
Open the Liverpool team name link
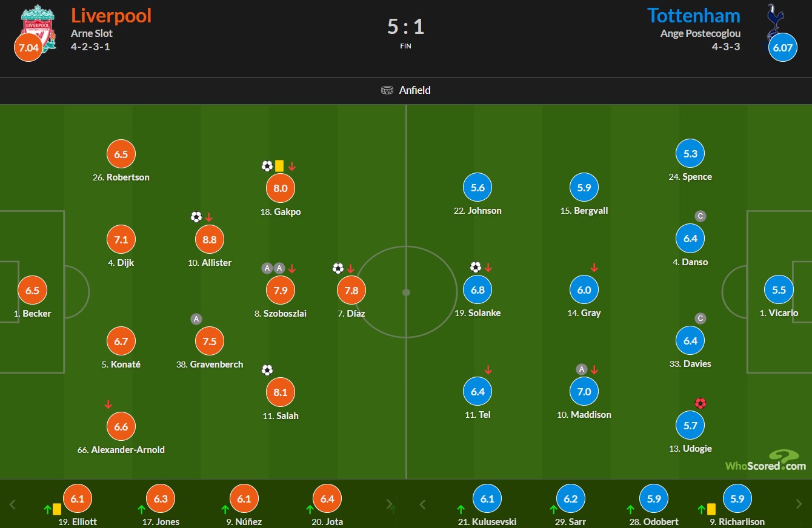click(111, 15)
